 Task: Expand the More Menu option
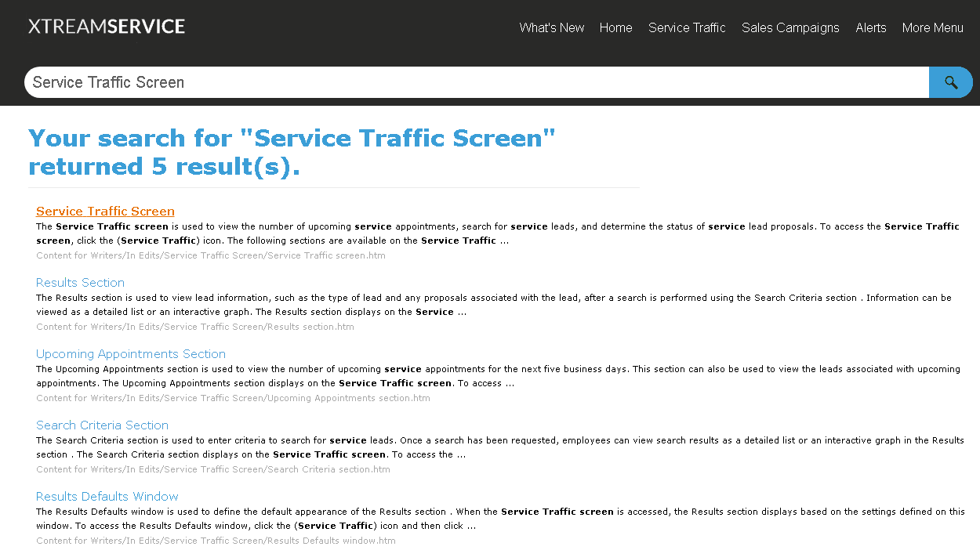(x=932, y=27)
